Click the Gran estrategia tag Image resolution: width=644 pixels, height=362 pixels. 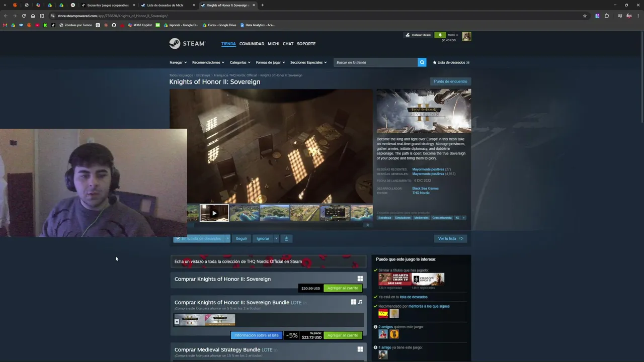click(x=442, y=218)
